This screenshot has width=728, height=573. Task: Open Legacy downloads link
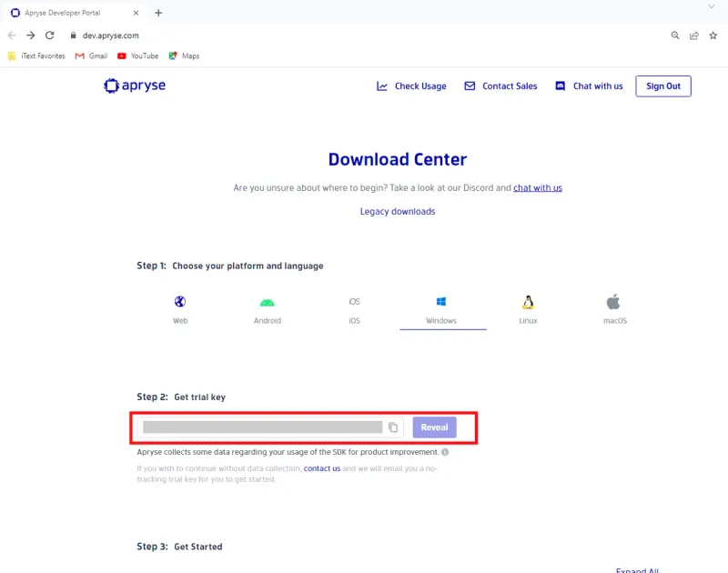(x=398, y=212)
